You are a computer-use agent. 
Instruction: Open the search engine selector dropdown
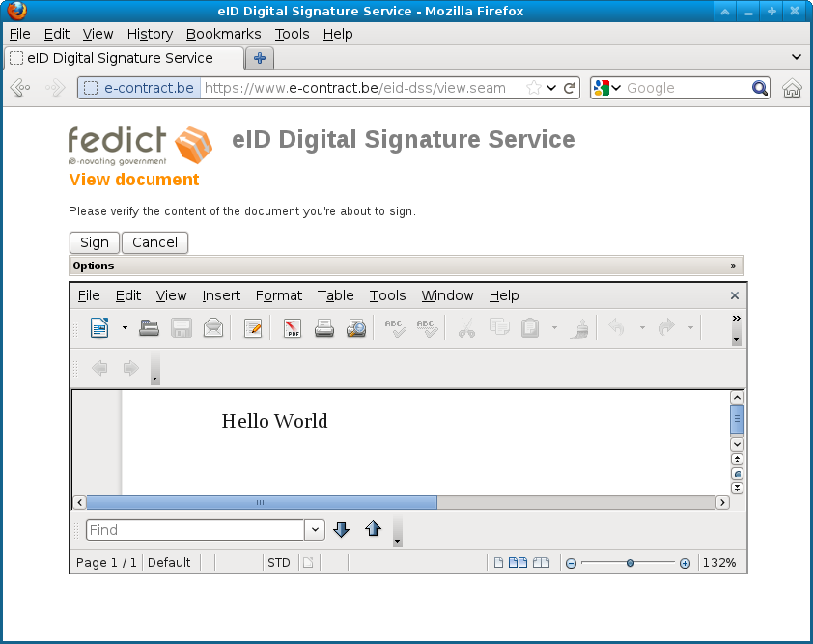(616, 88)
